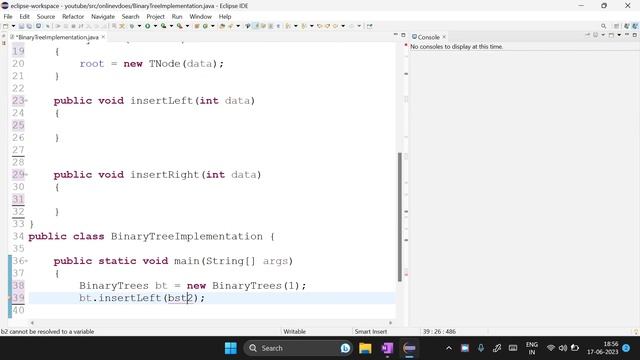Viewport: 640px width, 360px height.
Task: Click the Save All toolbar icon
Action: tap(29, 26)
